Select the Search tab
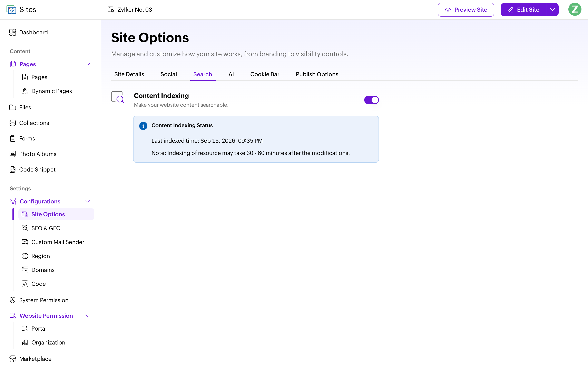This screenshot has height=368, width=588. click(x=203, y=74)
